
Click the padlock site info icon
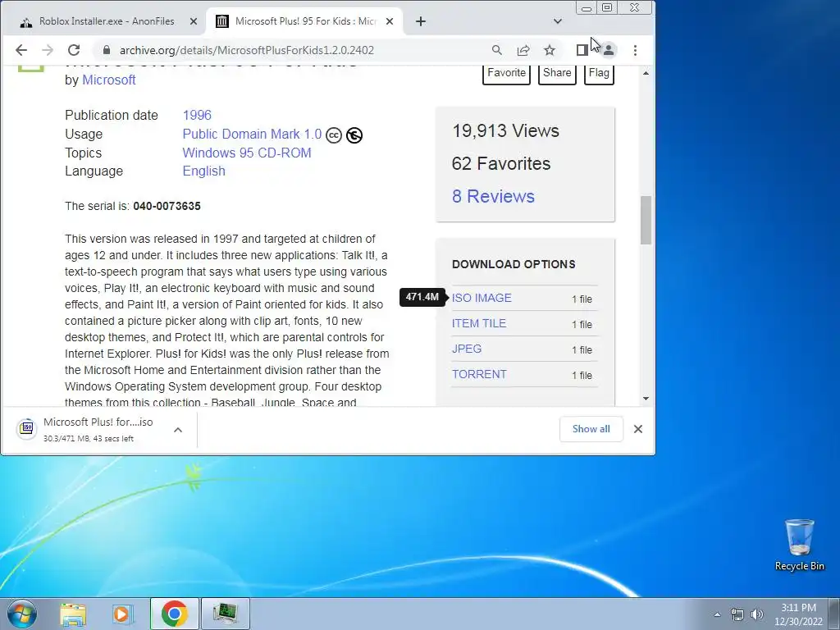[x=106, y=50]
